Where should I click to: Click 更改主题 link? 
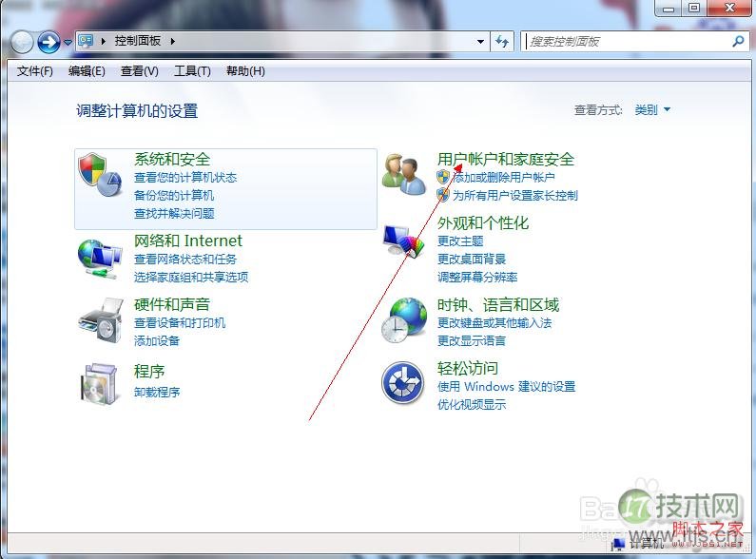(460, 241)
